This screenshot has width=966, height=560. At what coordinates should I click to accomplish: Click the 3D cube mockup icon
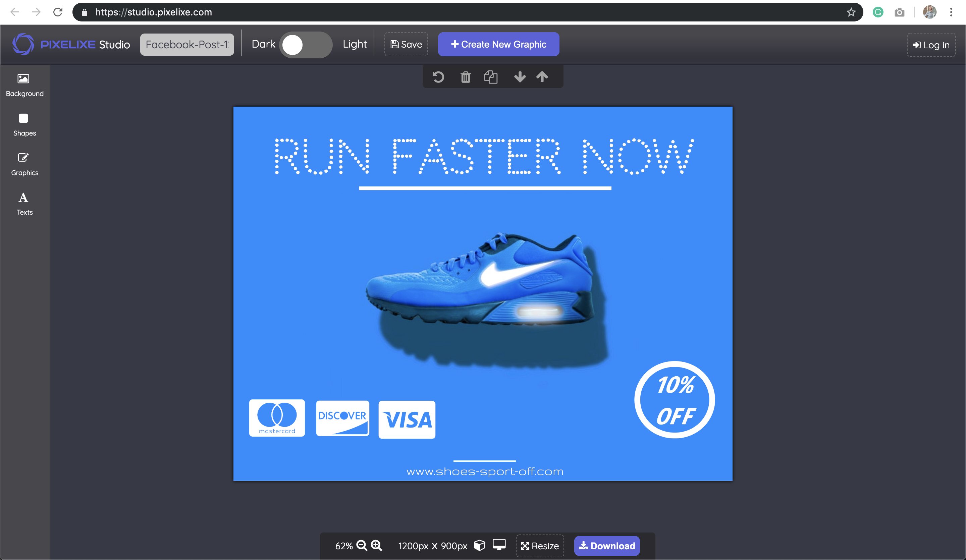pos(479,545)
